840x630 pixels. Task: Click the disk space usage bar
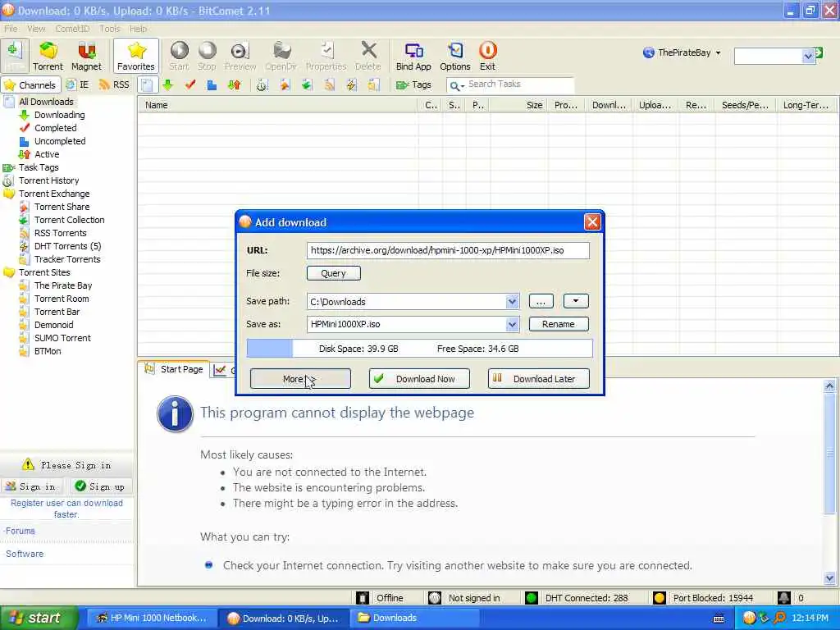[419, 348]
